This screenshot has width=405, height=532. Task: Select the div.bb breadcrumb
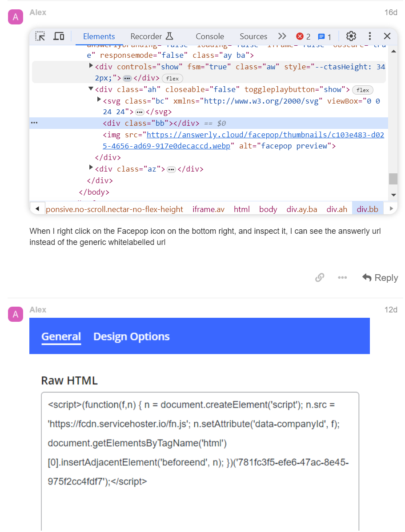[x=367, y=209]
